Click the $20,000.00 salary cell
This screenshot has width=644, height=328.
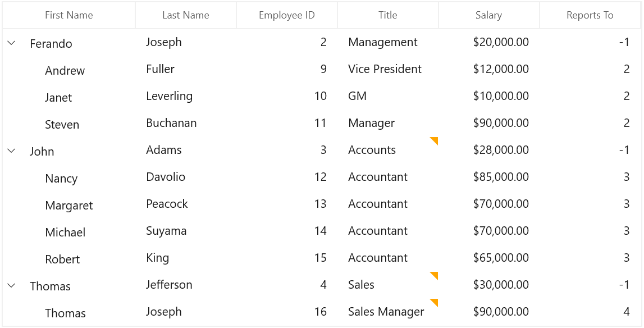[x=488, y=42]
